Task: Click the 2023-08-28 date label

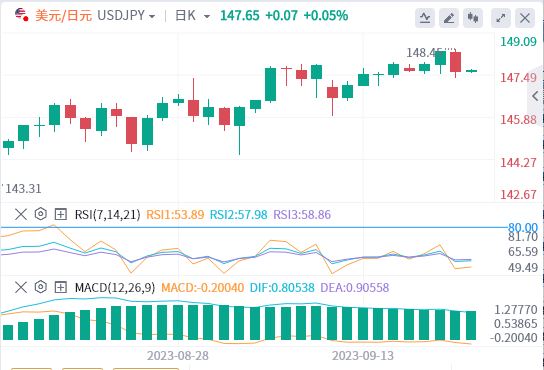Action: pyautogui.click(x=178, y=356)
